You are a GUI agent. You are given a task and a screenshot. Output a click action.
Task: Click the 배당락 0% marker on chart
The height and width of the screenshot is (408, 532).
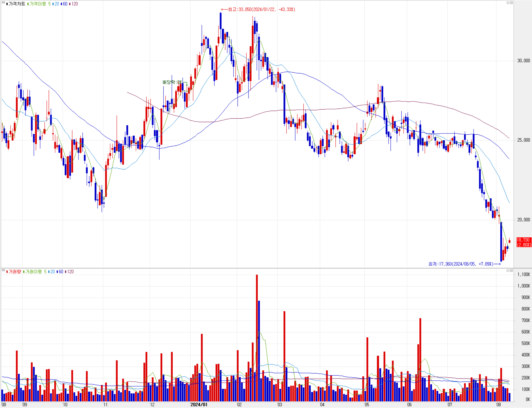click(172, 82)
